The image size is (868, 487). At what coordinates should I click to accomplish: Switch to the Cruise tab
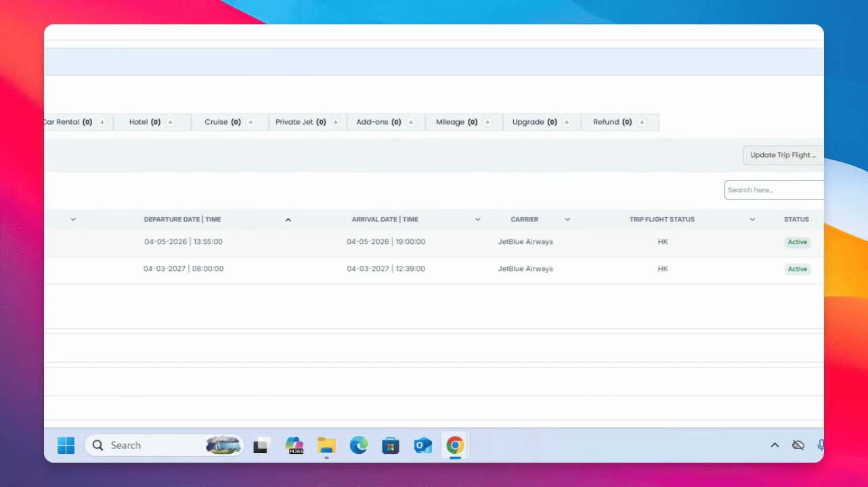(230, 122)
